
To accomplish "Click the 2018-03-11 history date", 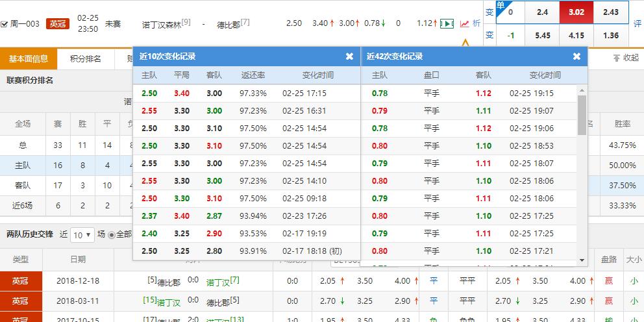I will (78, 301).
